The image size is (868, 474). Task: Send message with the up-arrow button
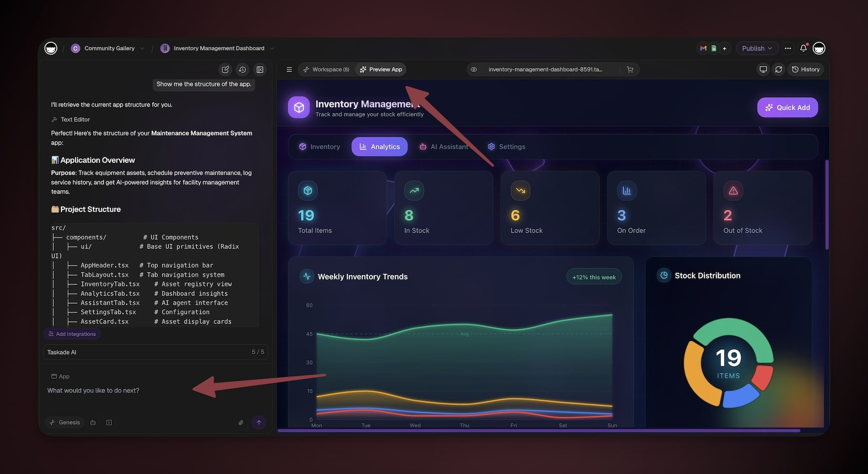pyautogui.click(x=259, y=423)
